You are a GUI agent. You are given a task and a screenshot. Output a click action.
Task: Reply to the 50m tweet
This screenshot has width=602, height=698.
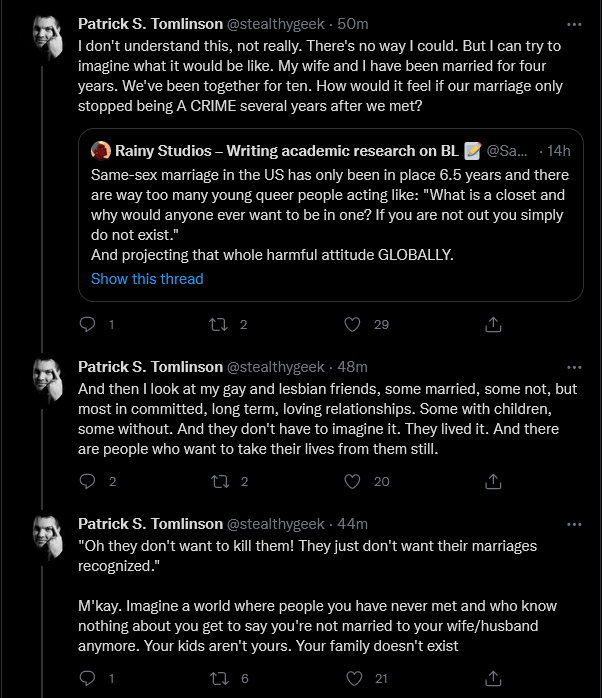87,325
